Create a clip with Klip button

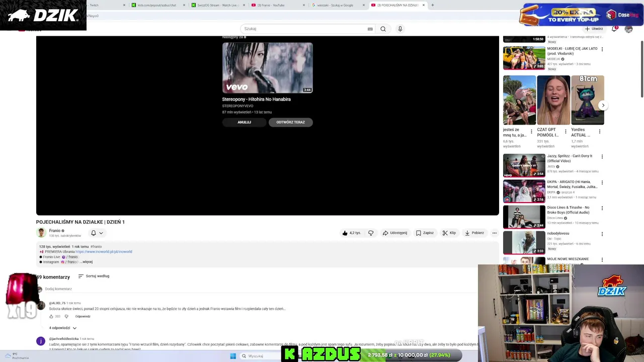pos(449,233)
